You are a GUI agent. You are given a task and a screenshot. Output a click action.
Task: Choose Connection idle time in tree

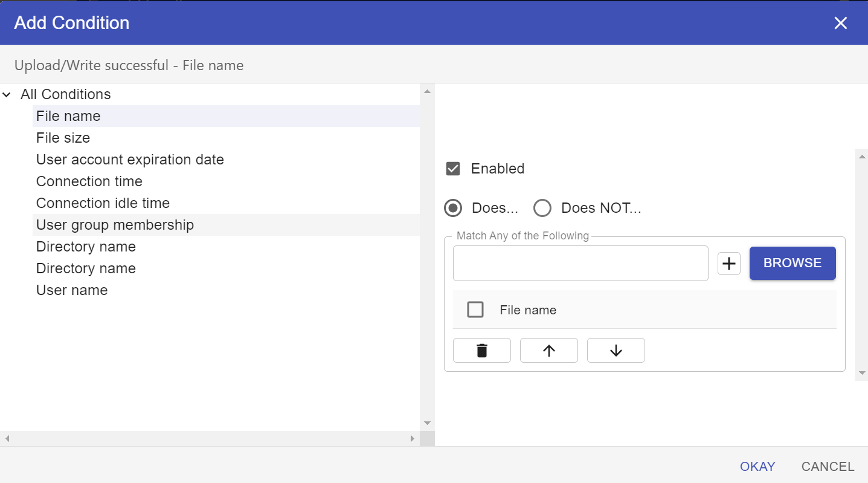click(103, 203)
